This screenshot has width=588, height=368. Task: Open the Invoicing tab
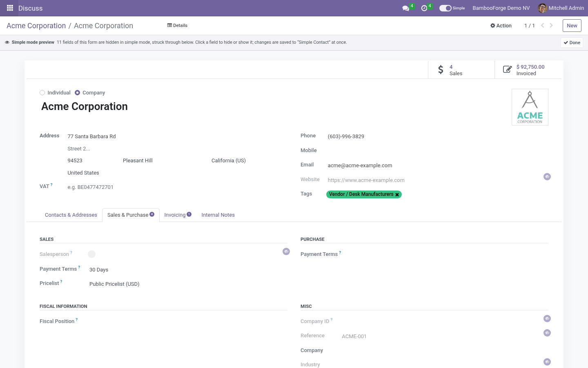point(178,215)
